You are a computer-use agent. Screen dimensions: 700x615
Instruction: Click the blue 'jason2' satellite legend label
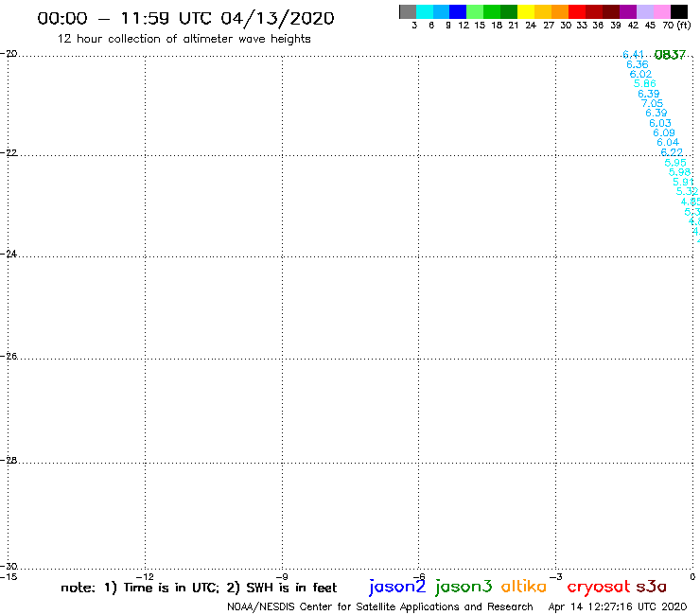pos(397,587)
